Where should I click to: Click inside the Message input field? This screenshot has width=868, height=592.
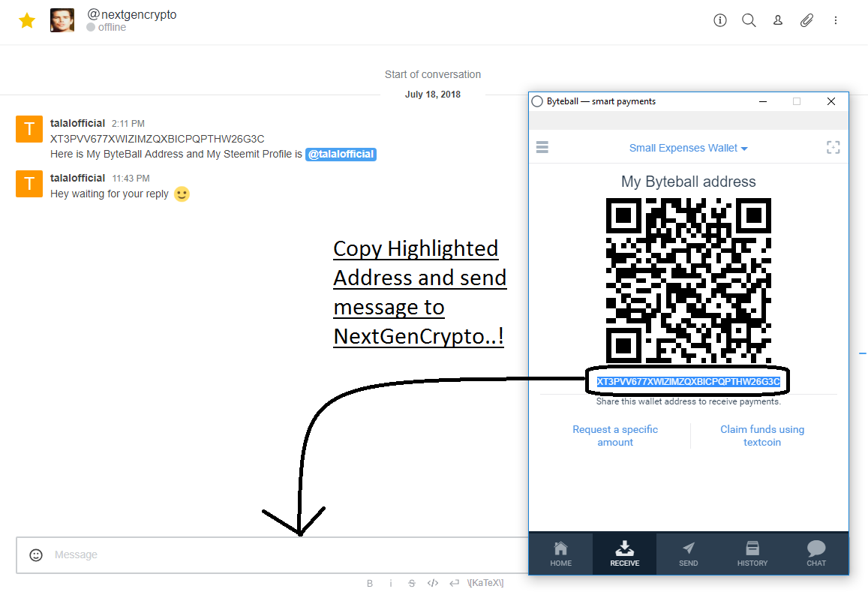coord(225,554)
